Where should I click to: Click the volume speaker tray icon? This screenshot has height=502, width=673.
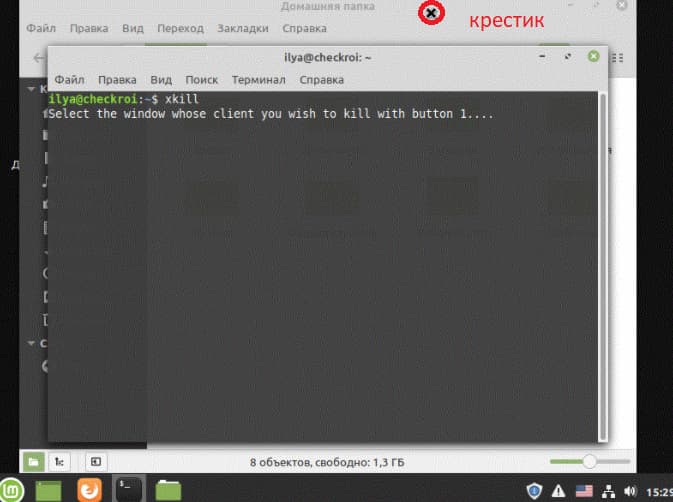(630, 491)
